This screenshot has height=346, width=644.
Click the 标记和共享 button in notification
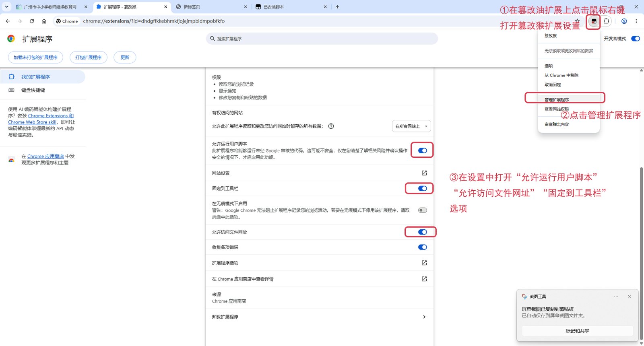coord(577,331)
